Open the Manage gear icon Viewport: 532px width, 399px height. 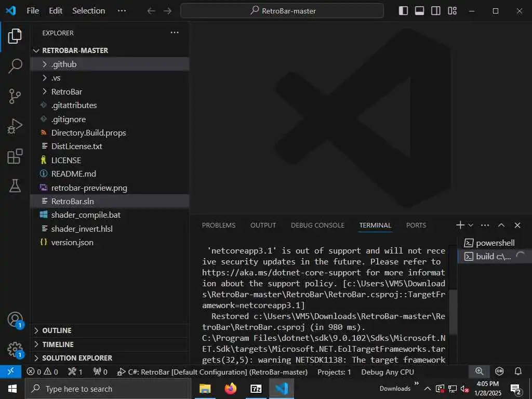15,349
